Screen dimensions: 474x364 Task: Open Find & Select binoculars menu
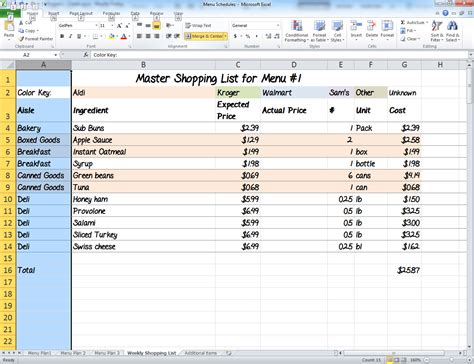(452, 31)
